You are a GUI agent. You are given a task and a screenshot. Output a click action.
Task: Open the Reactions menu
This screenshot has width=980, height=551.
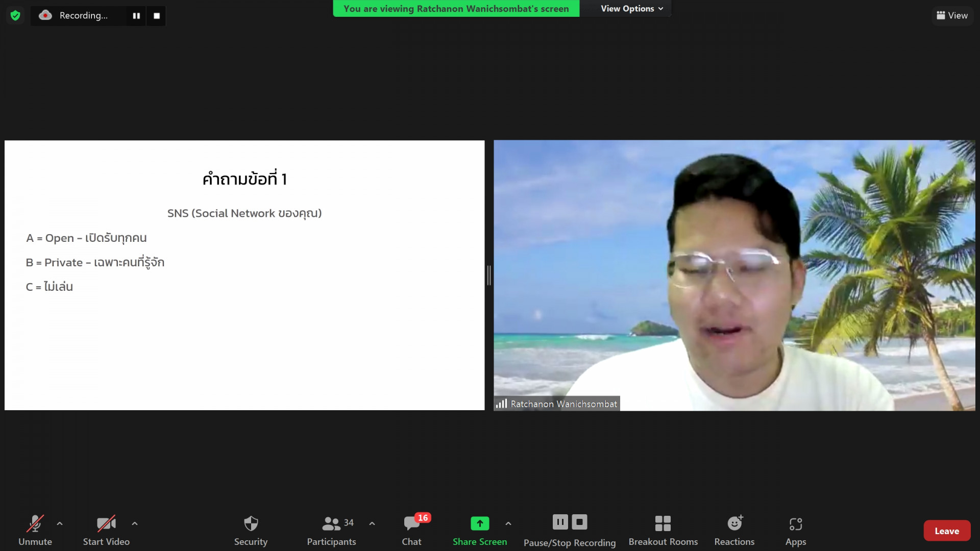click(734, 531)
